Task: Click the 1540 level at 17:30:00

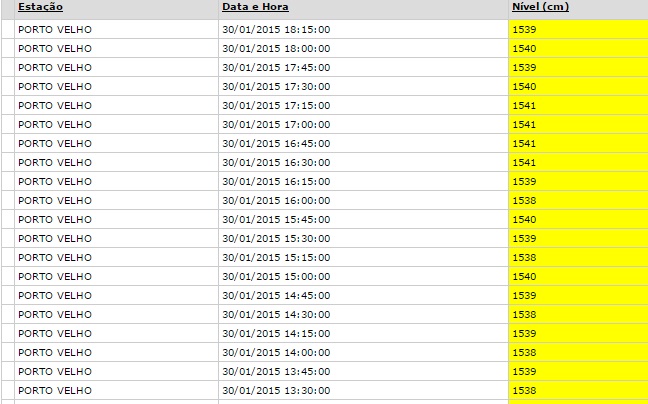Action: click(x=524, y=87)
